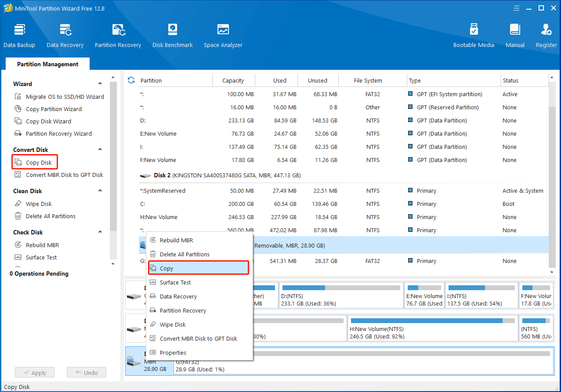
Task: Collapse the Clean Disk section
Action: tap(100, 191)
